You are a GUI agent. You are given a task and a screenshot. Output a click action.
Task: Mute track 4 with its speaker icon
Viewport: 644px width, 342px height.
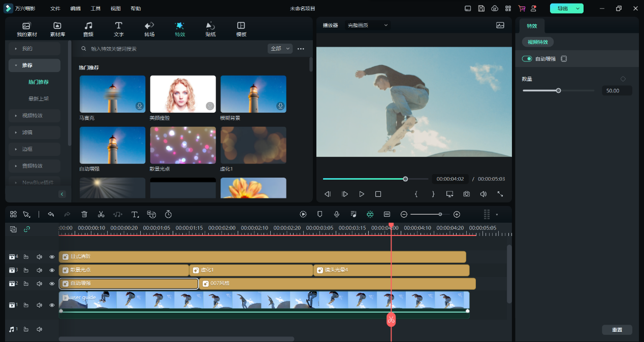(39, 257)
